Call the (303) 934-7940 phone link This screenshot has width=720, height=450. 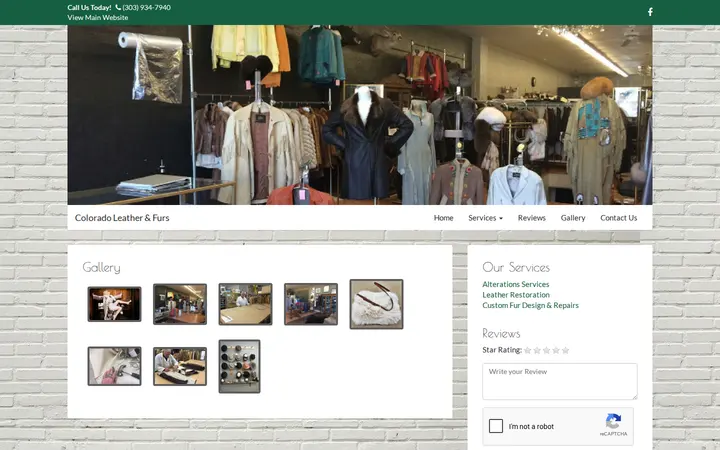146,7
